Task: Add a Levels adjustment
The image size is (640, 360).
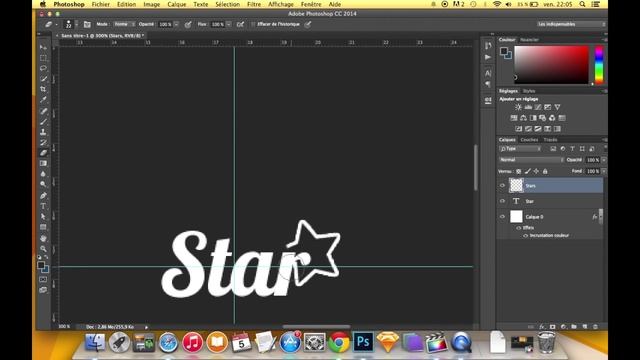Action: click(x=528, y=107)
